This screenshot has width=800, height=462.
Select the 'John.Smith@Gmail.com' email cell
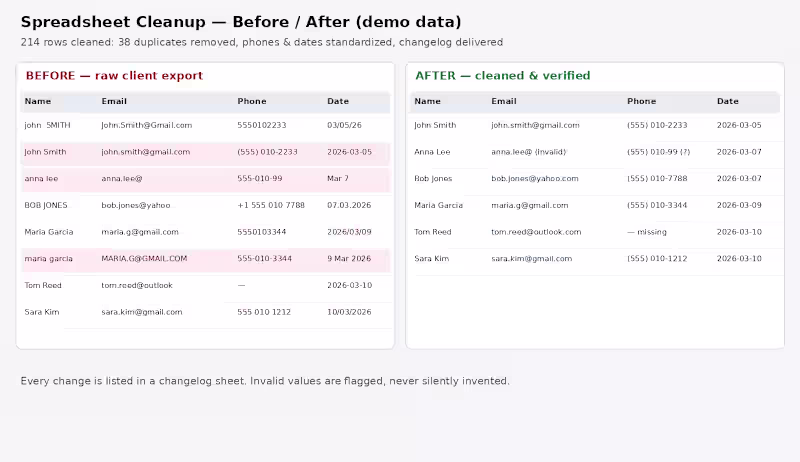tap(146, 125)
